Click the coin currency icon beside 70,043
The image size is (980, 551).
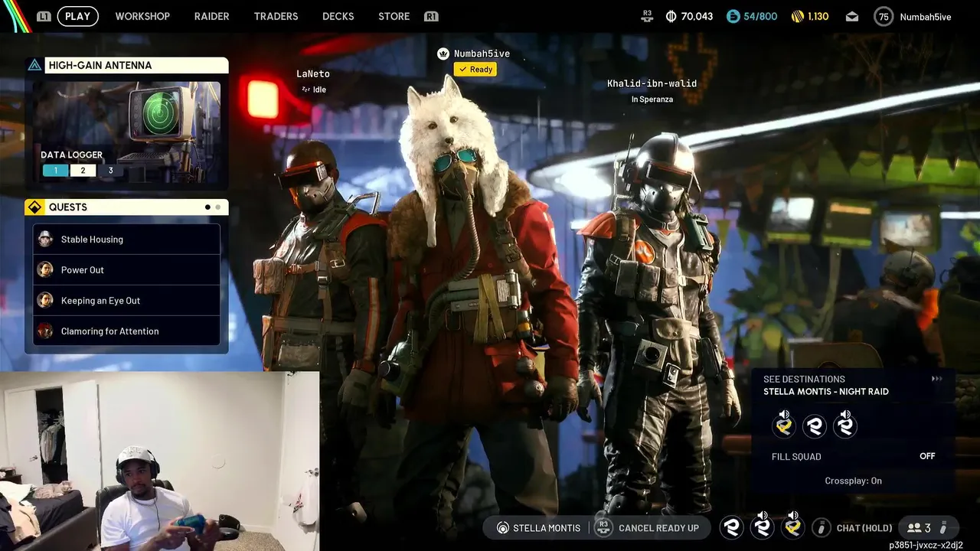click(671, 17)
